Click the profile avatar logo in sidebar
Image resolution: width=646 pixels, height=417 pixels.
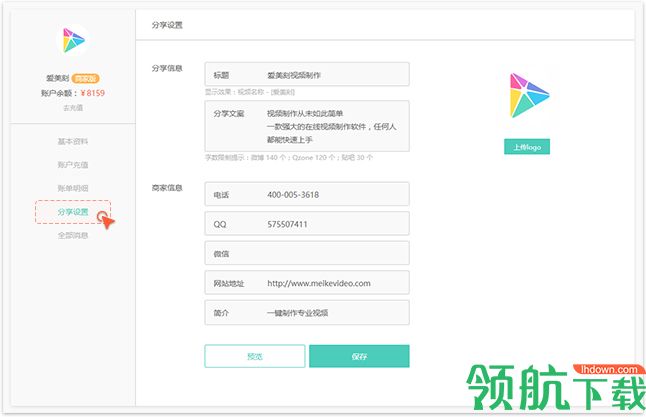click(73, 40)
